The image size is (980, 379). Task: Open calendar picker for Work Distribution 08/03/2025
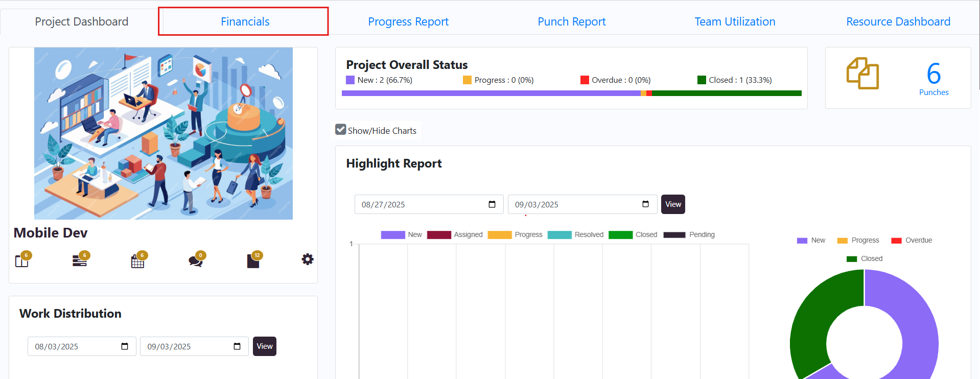(x=125, y=346)
